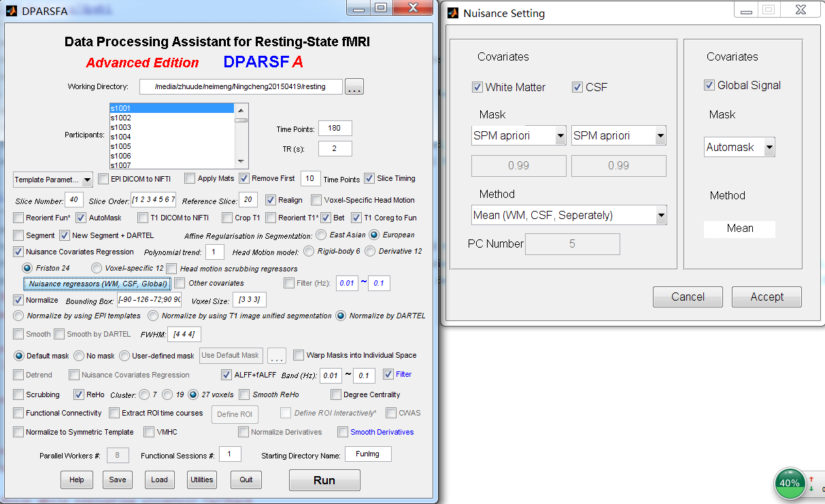Click the Save button
This screenshot has width=825, height=504.
[x=118, y=480]
